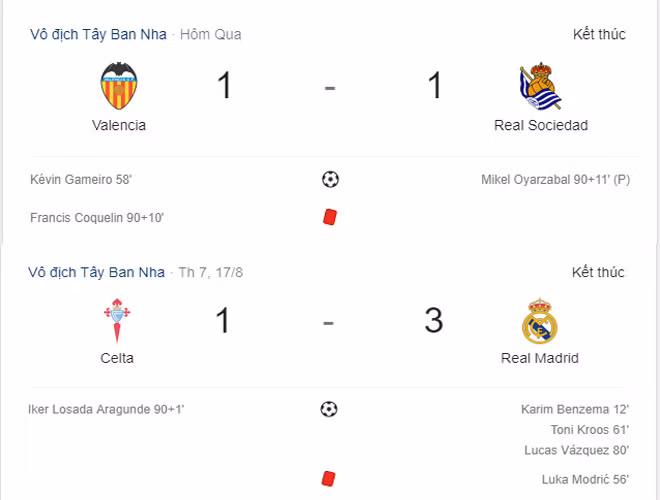Click Mikel Oyarzabal penalty entry
The image size is (660, 500).
[x=555, y=180]
